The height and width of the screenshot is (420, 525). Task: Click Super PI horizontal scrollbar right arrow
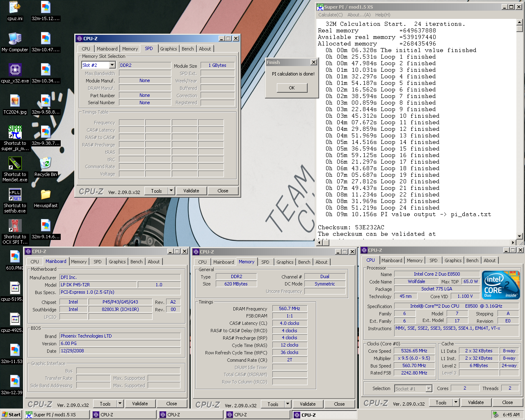point(513,243)
